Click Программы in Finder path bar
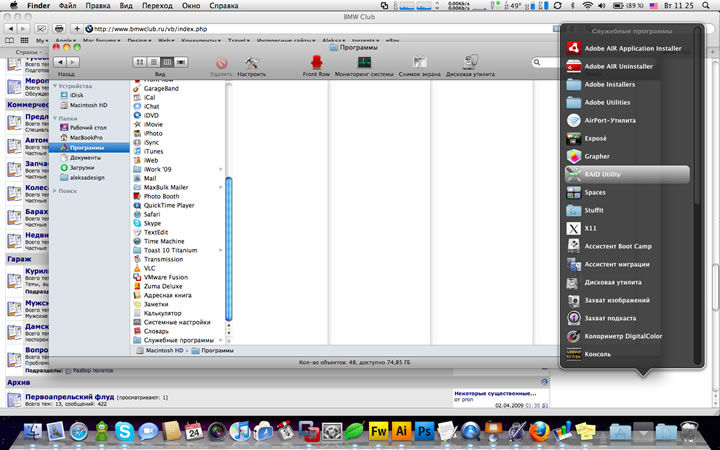 (213, 350)
